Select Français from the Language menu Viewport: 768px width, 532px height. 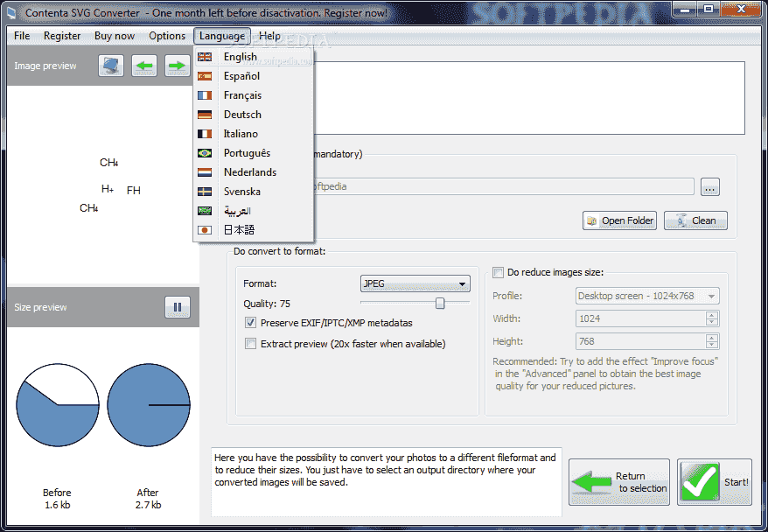pos(243,94)
